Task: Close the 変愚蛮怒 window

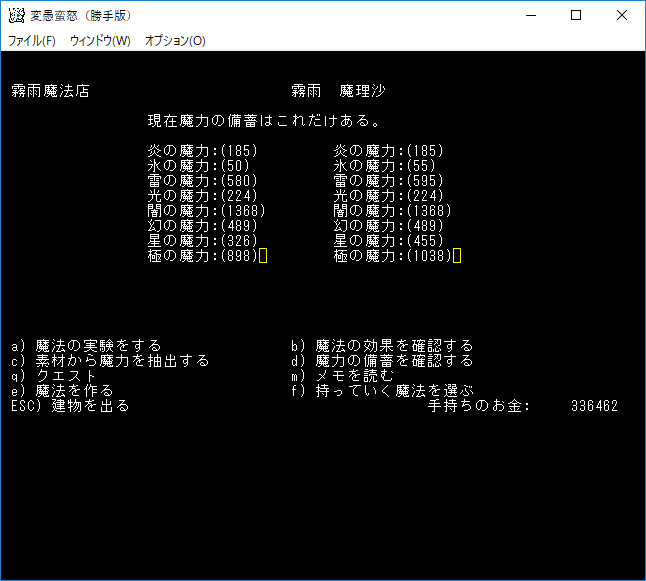Action: tap(622, 16)
